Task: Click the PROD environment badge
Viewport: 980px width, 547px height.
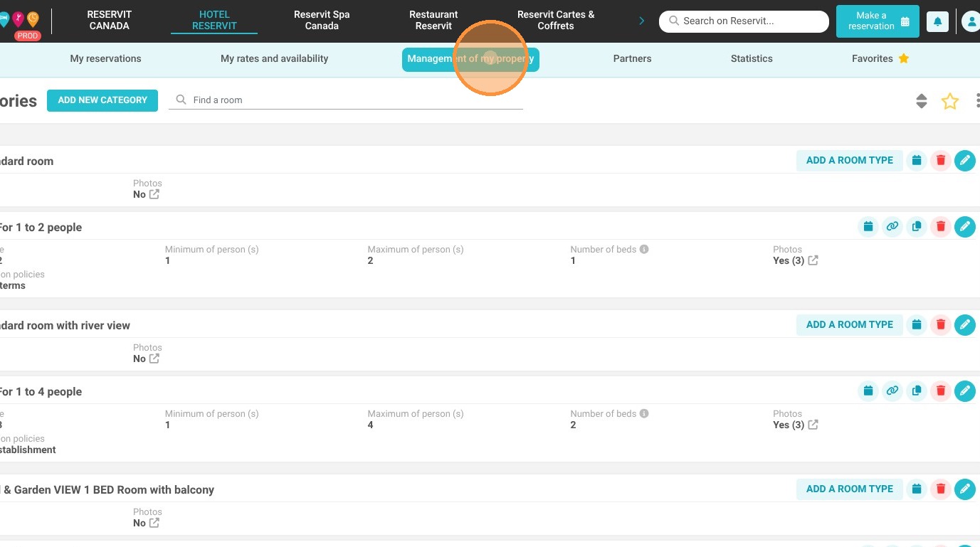Action: (x=27, y=36)
